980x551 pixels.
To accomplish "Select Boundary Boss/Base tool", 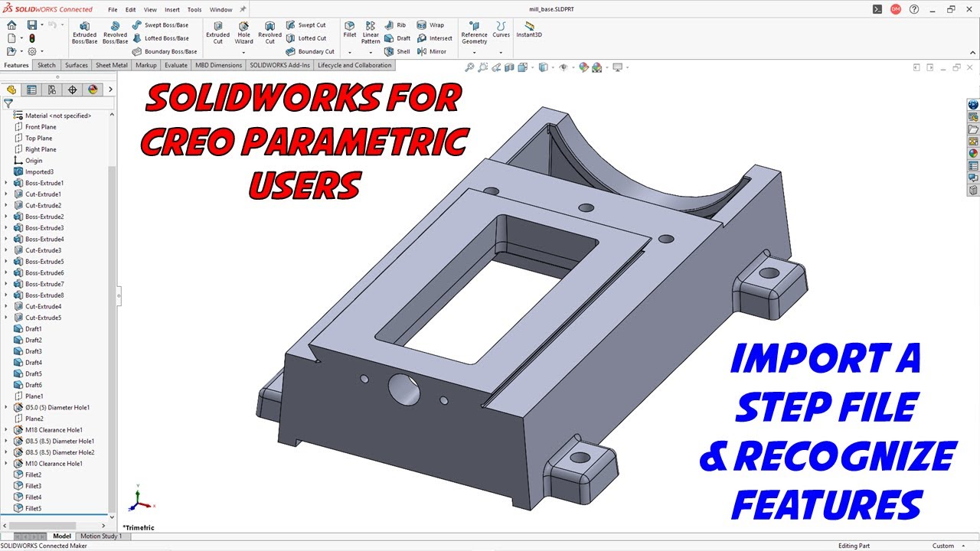I will click(x=165, y=51).
